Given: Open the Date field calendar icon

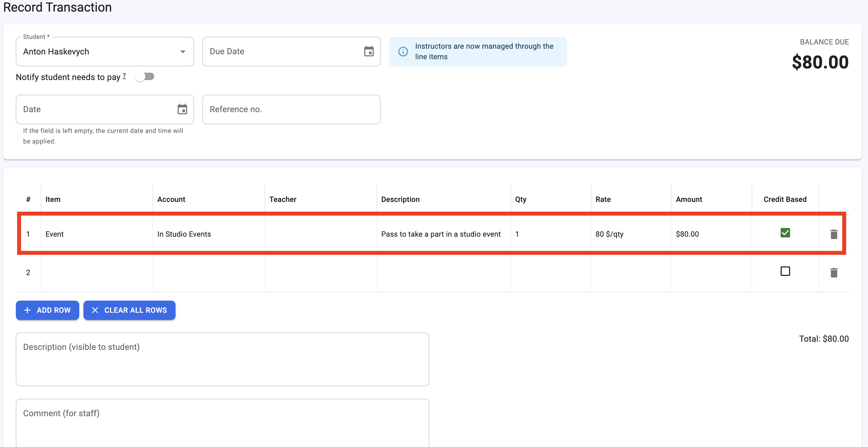Looking at the screenshot, I should [182, 109].
